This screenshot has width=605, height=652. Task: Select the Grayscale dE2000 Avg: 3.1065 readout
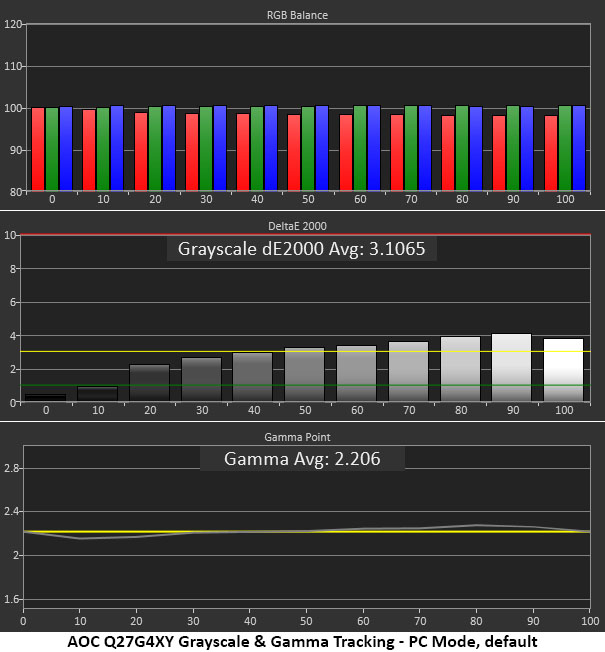click(x=301, y=249)
